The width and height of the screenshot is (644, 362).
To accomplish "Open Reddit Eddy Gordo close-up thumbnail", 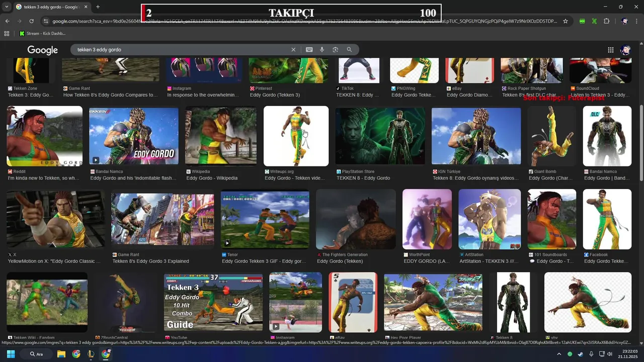I will coord(44,136).
